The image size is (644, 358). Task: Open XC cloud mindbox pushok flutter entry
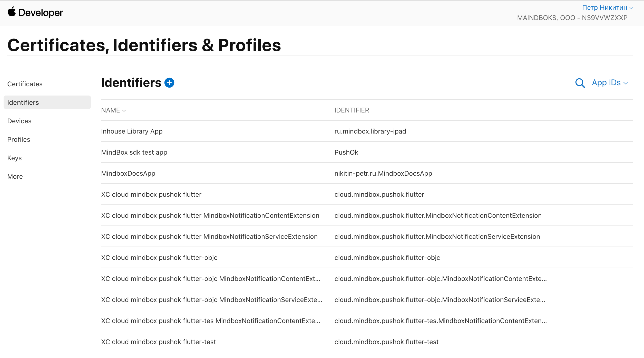tap(151, 194)
